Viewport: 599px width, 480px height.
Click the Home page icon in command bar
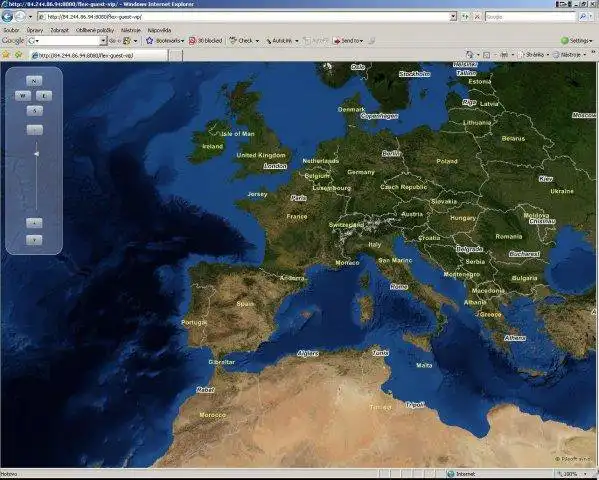(470, 55)
